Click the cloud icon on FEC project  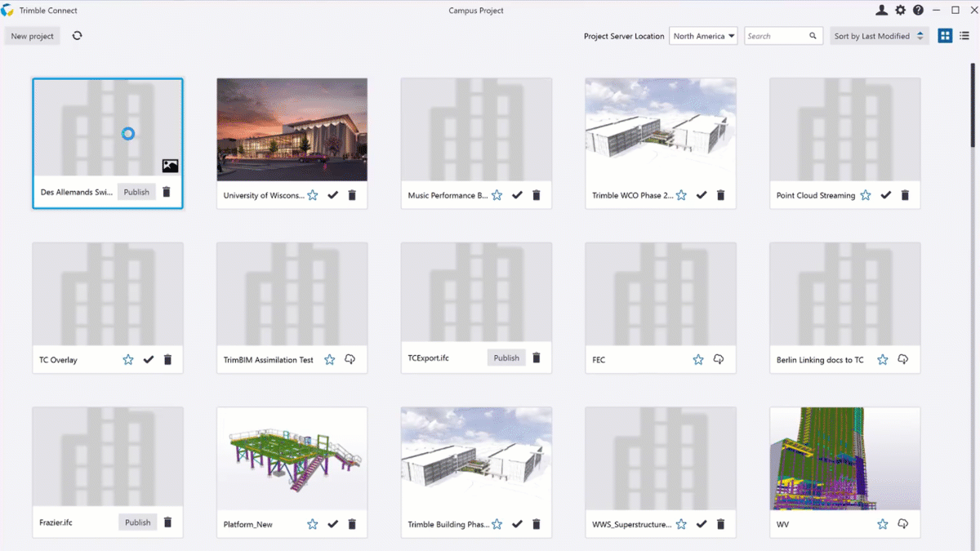tap(719, 359)
